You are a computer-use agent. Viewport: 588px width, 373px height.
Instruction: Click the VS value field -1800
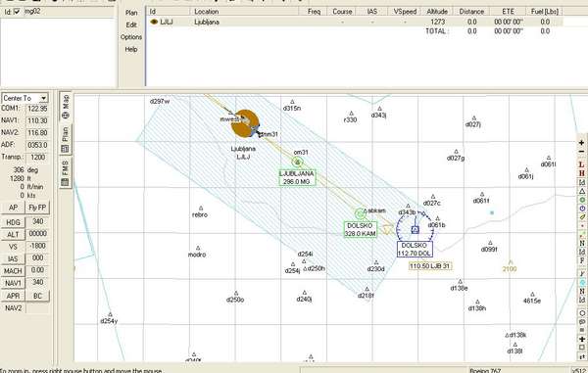(x=37, y=246)
